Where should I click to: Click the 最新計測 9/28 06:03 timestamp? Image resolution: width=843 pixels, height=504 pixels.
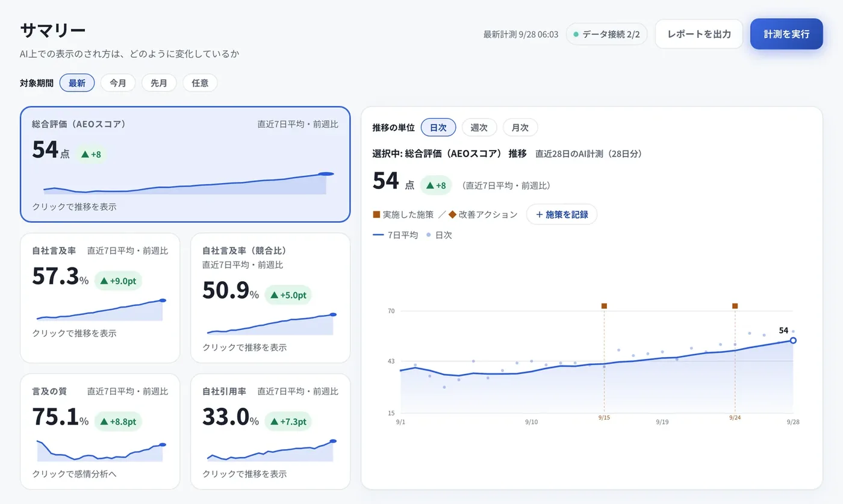pyautogui.click(x=521, y=34)
